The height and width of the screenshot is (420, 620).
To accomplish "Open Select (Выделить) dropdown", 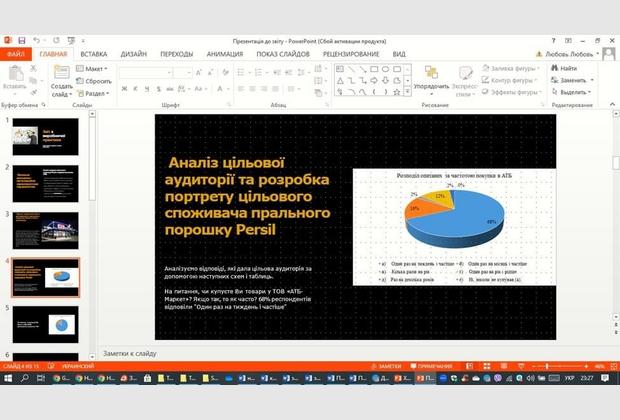I will (571, 92).
